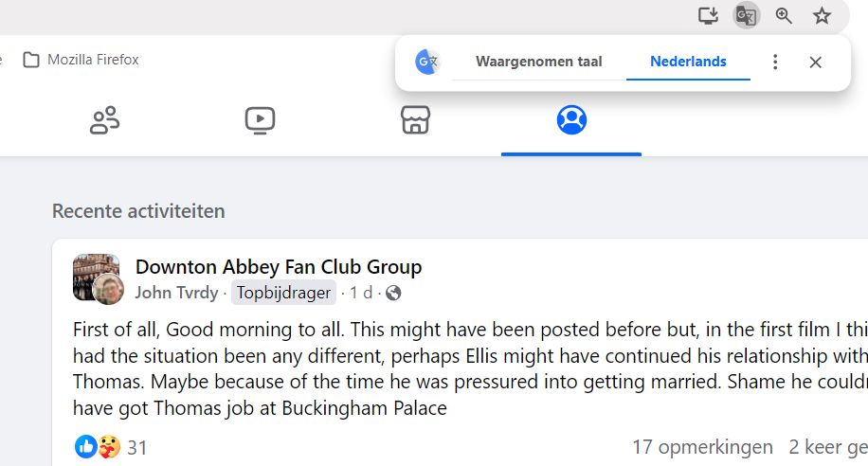
Task: Open John Tvrdy's profile link
Action: click(x=176, y=293)
